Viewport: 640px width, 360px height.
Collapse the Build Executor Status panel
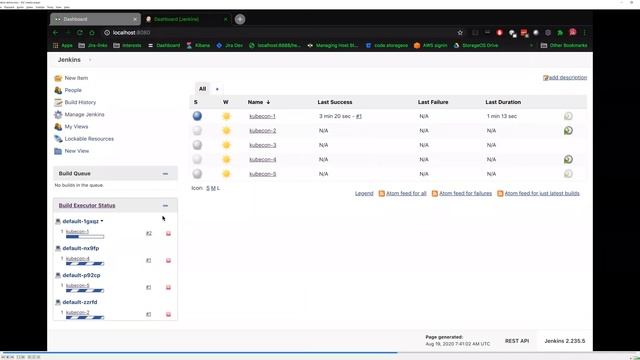pyautogui.click(x=165, y=206)
